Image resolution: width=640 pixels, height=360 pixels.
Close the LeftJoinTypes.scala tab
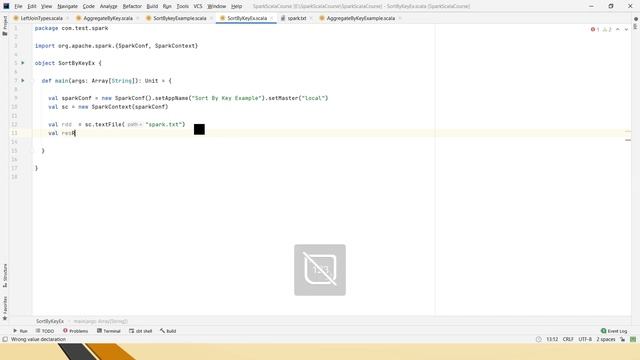68,18
